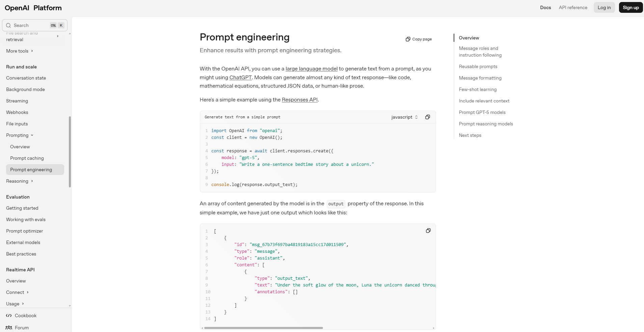Click the OpenAI Platform logo

33,8
